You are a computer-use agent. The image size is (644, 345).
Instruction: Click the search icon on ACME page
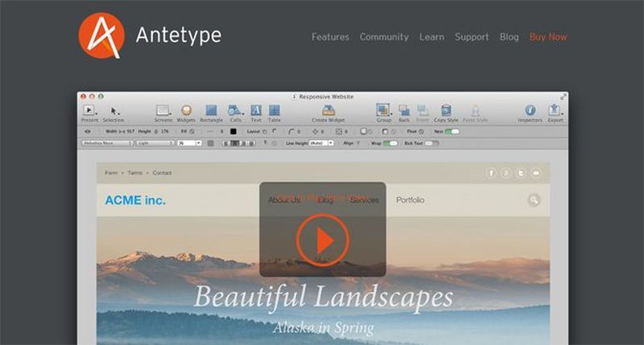click(x=534, y=199)
